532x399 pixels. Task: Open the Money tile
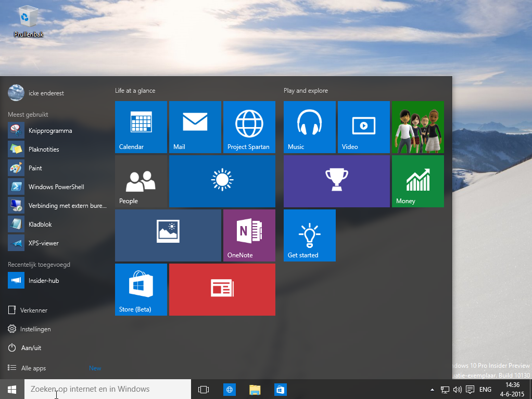[x=417, y=181]
